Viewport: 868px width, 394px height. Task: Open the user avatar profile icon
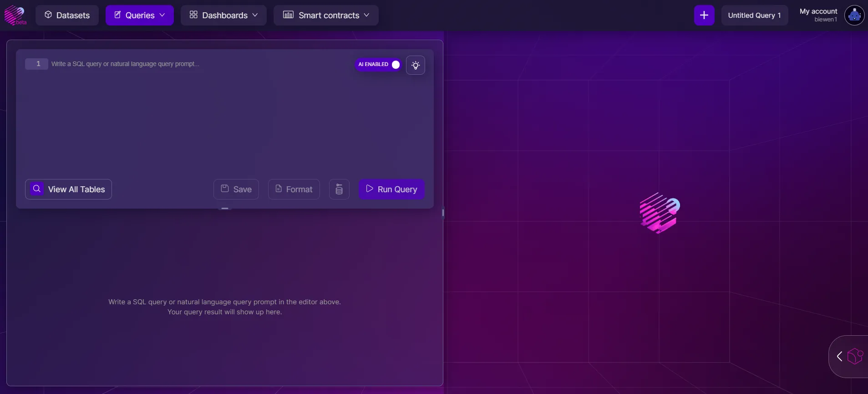[x=854, y=15]
